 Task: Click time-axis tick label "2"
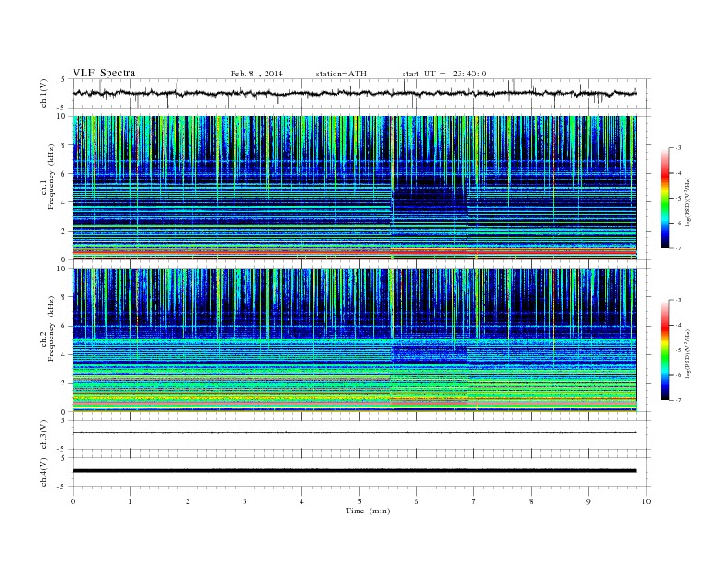tap(188, 501)
